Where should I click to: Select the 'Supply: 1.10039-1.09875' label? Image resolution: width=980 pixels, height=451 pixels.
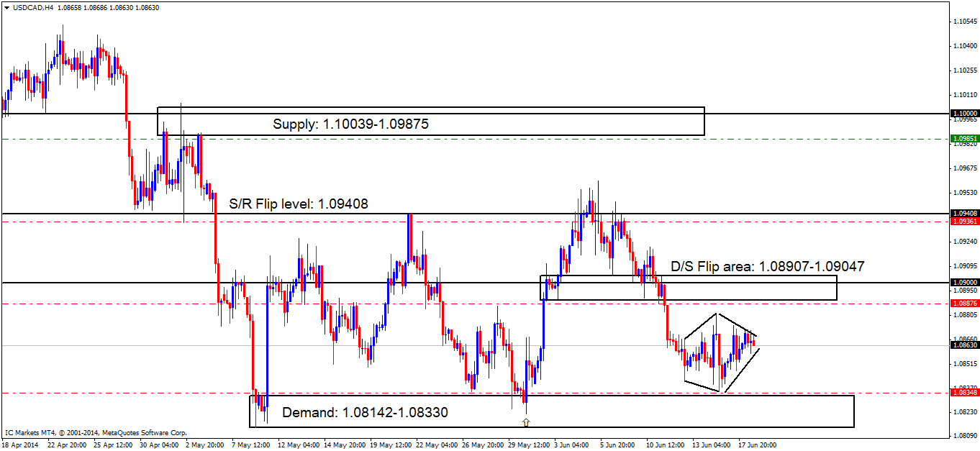(x=351, y=124)
